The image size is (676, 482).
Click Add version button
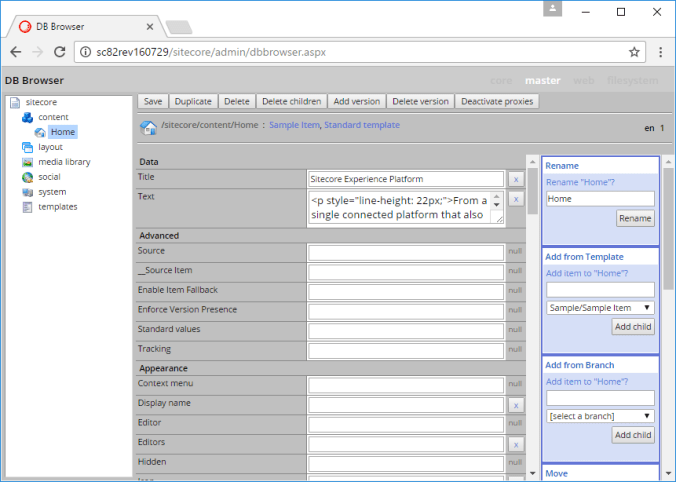(x=357, y=102)
